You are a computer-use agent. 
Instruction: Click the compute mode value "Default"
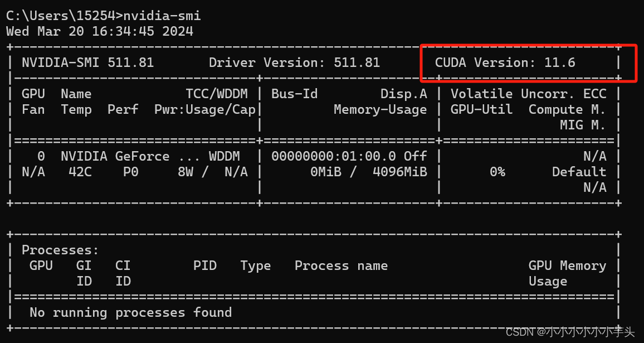tap(579, 172)
